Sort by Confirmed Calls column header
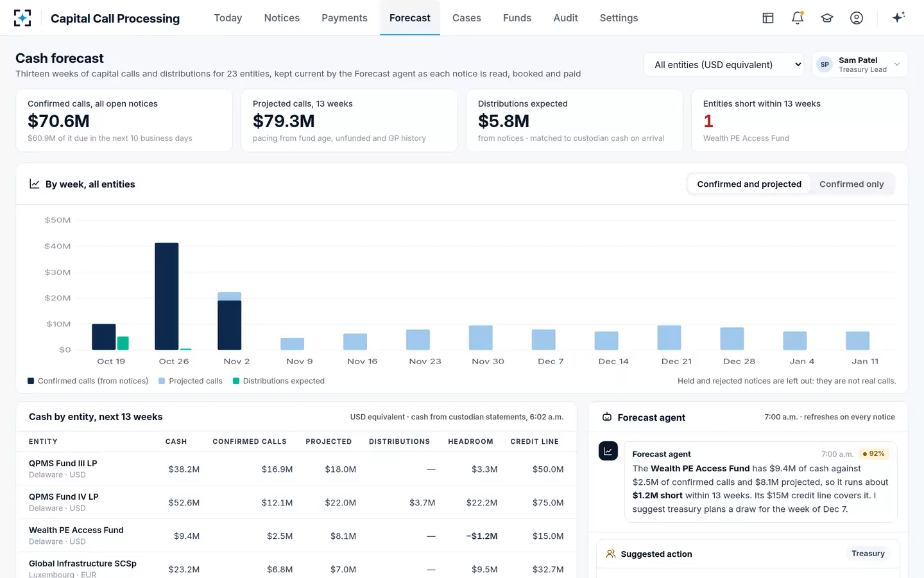924x578 pixels. pyautogui.click(x=250, y=442)
